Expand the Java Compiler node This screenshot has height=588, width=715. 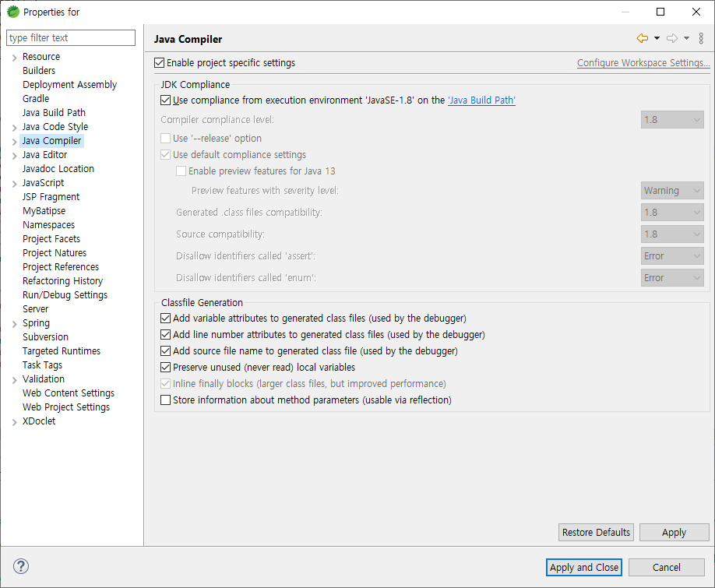tap(14, 142)
